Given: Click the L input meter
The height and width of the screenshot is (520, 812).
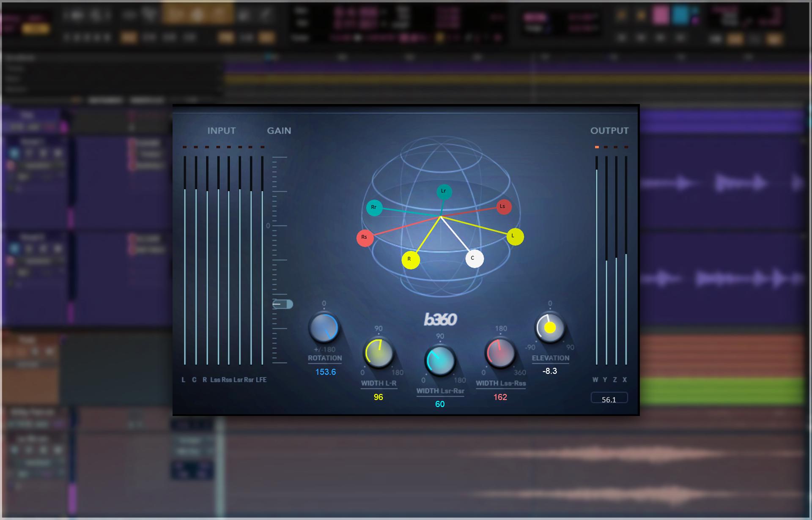Looking at the screenshot, I should click(x=185, y=260).
